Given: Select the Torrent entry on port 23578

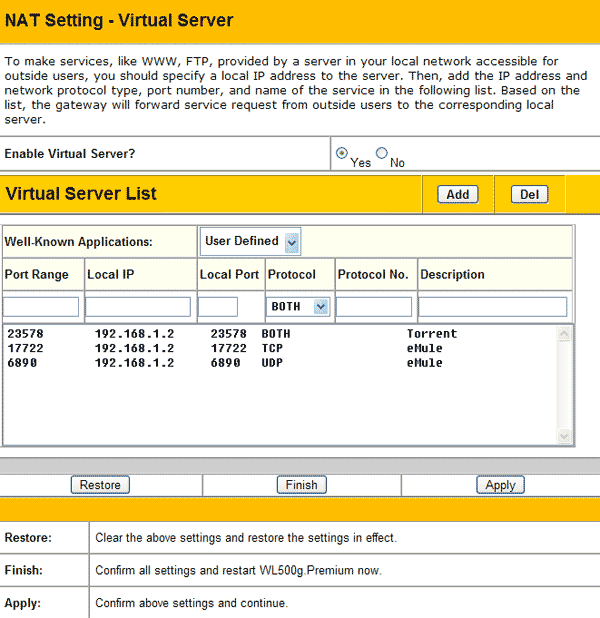Looking at the screenshot, I should pyautogui.click(x=230, y=334).
